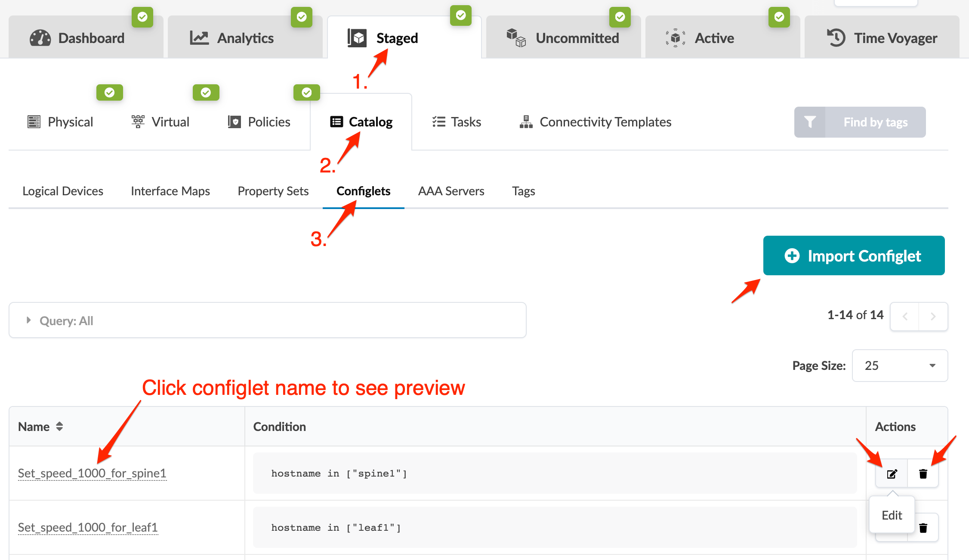Click the trash icon for Set_speed_1000_for_leaf1
Image resolution: width=969 pixels, height=560 pixels.
[x=923, y=528]
